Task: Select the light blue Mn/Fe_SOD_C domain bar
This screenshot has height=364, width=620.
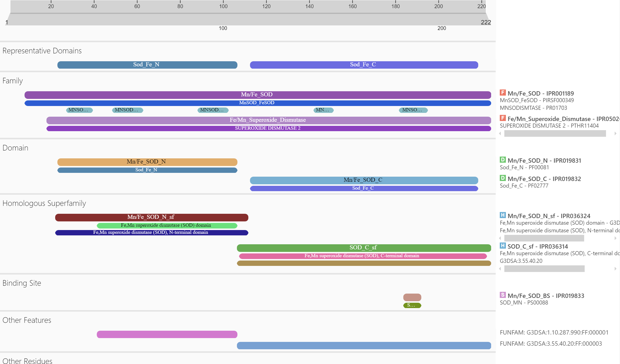Action: point(364,180)
